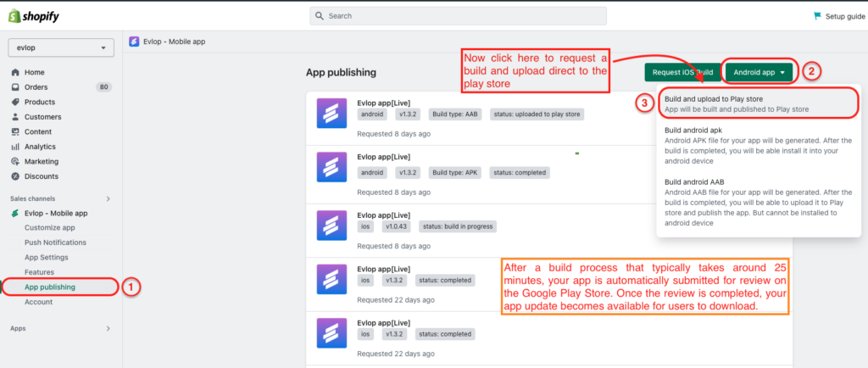The height and width of the screenshot is (368, 868).
Task: Click the Content icon in sidebar
Action: 15,131
